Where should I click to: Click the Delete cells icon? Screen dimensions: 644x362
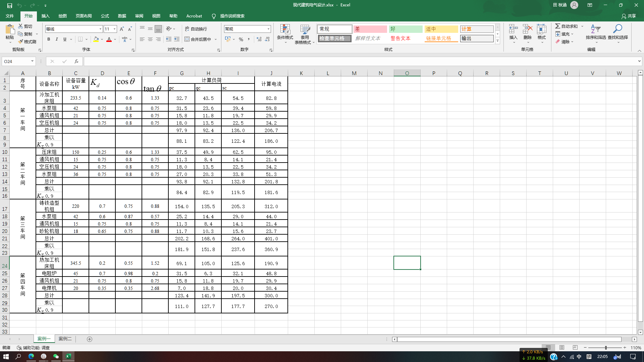coord(528,29)
